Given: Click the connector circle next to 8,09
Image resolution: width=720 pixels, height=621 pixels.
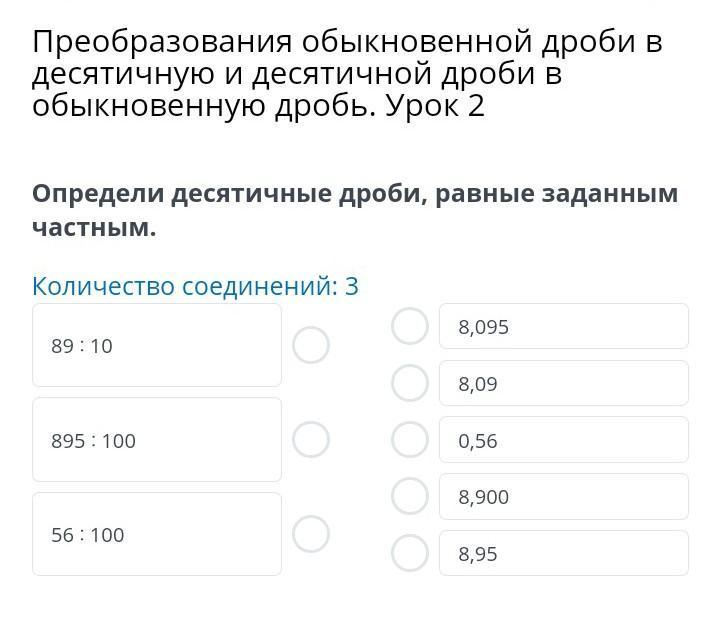Looking at the screenshot, I should tap(409, 382).
